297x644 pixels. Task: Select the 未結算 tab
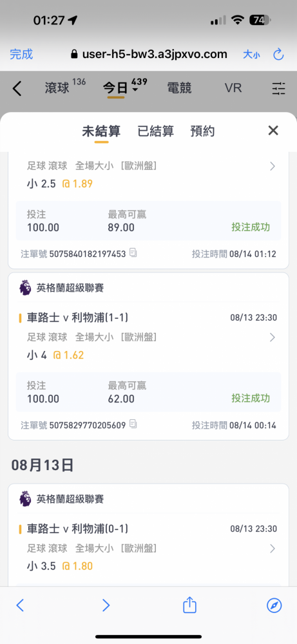pyautogui.click(x=101, y=131)
